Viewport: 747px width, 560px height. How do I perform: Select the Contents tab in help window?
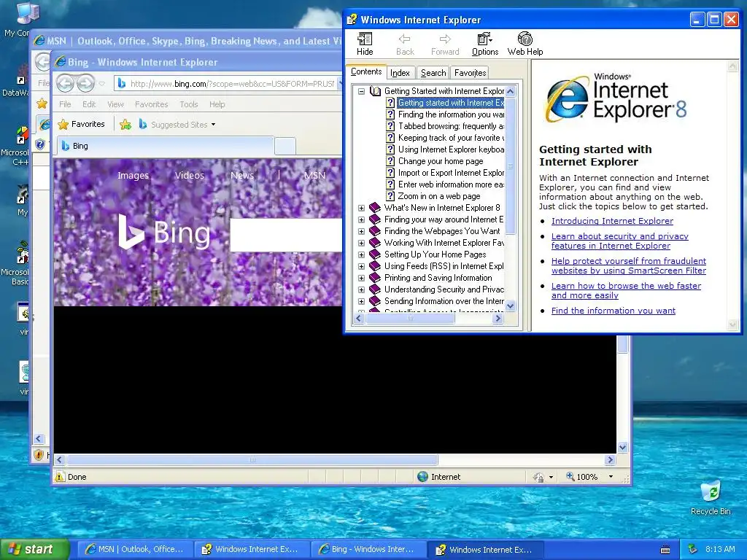tap(366, 72)
